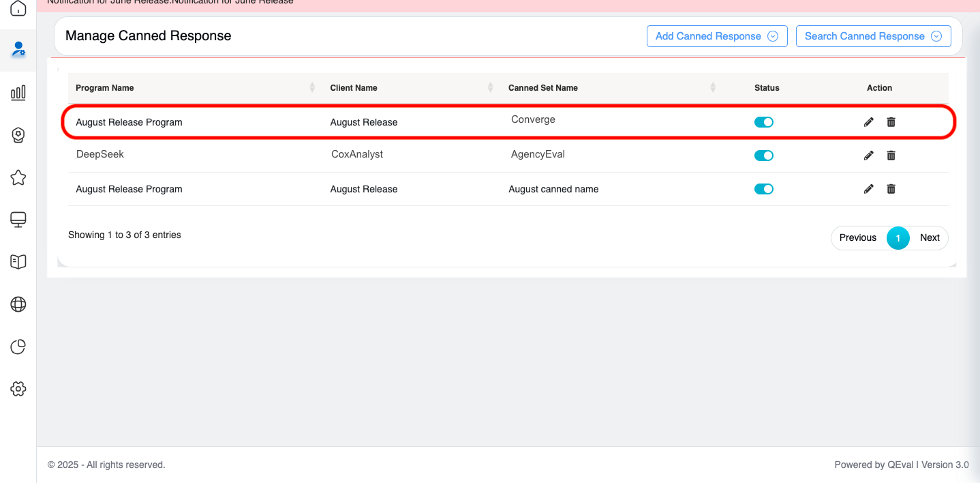Image resolution: width=980 pixels, height=483 pixels.
Task: Open the bar chart sidebar icon
Action: point(18,93)
